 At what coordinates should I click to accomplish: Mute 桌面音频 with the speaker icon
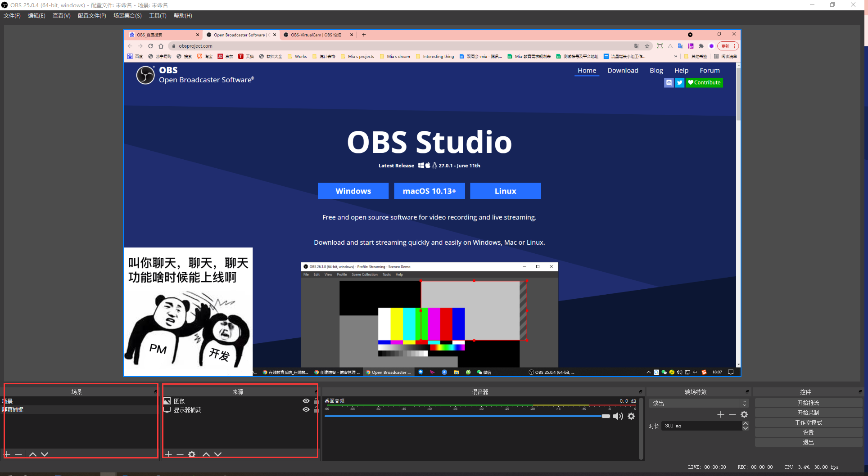(x=618, y=416)
